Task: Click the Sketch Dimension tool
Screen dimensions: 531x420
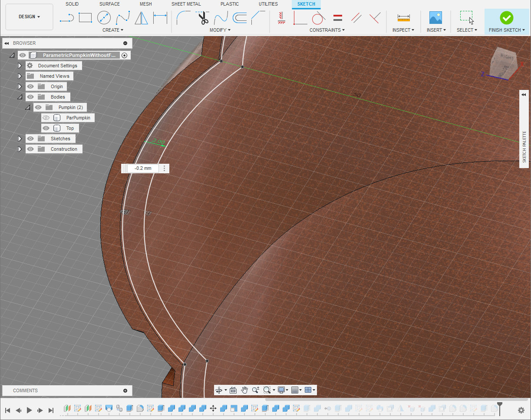Action: coord(160,18)
